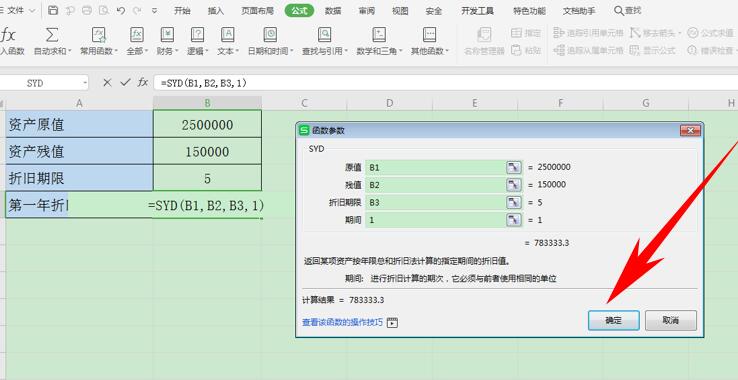Viewport: 738px width, 380px height.
Task: Click the confirm checkmark in formula bar
Action: [125, 83]
